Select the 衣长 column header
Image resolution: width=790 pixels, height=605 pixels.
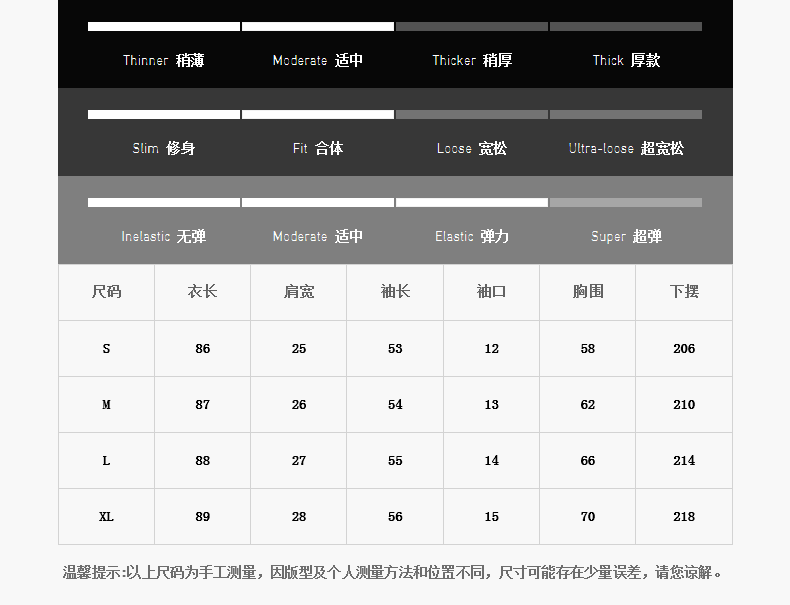[x=202, y=292]
